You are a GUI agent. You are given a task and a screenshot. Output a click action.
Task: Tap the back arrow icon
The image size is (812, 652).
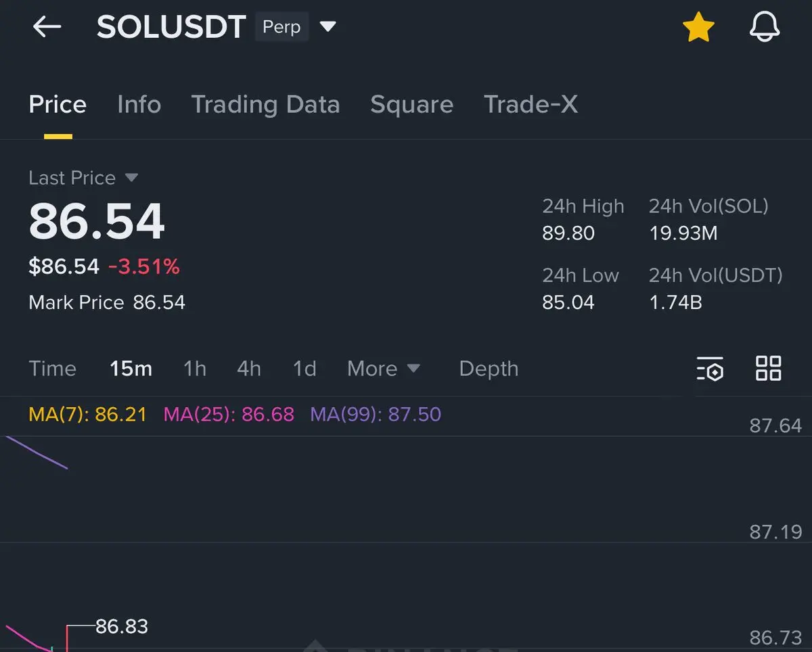[47, 27]
